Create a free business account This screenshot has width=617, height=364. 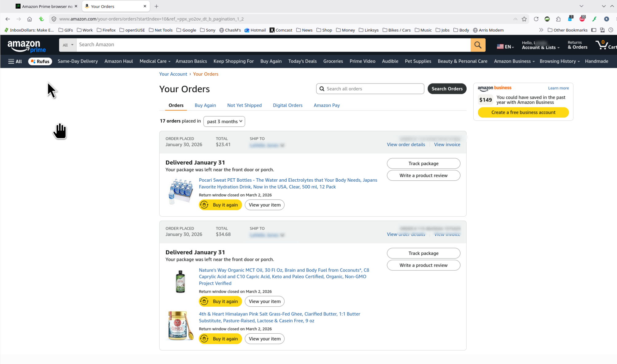click(x=523, y=112)
